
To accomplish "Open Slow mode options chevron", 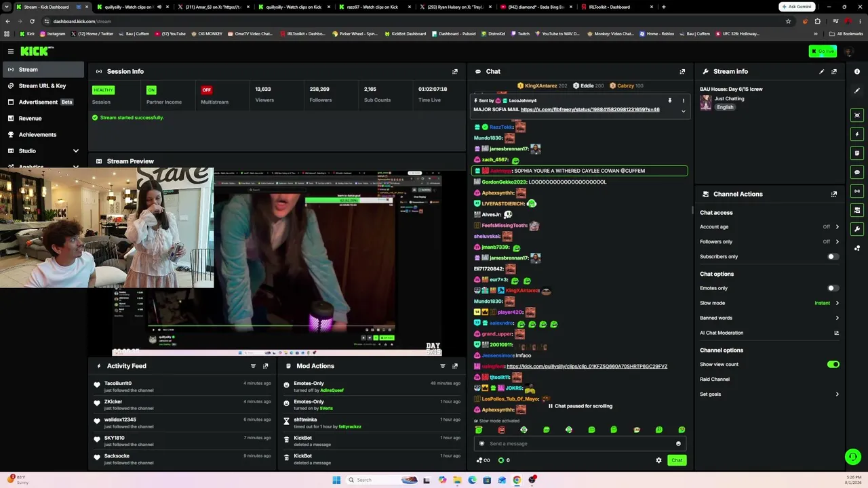I will tap(837, 303).
